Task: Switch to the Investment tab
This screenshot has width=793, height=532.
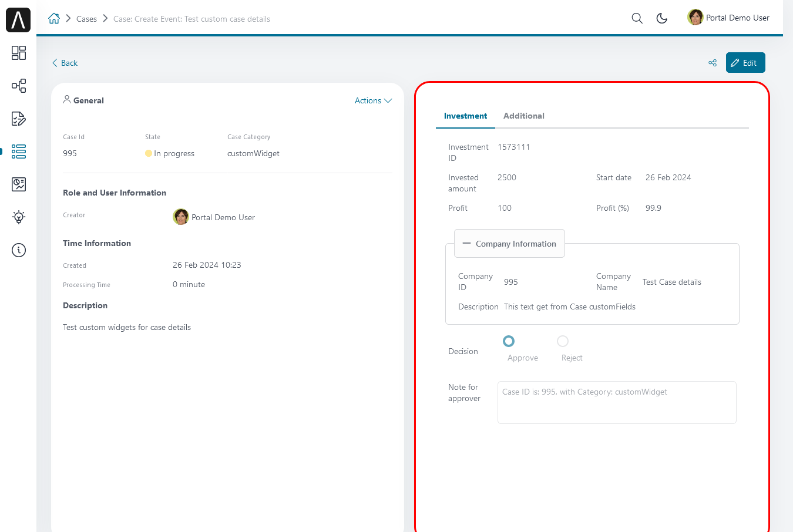Action: point(465,116)
